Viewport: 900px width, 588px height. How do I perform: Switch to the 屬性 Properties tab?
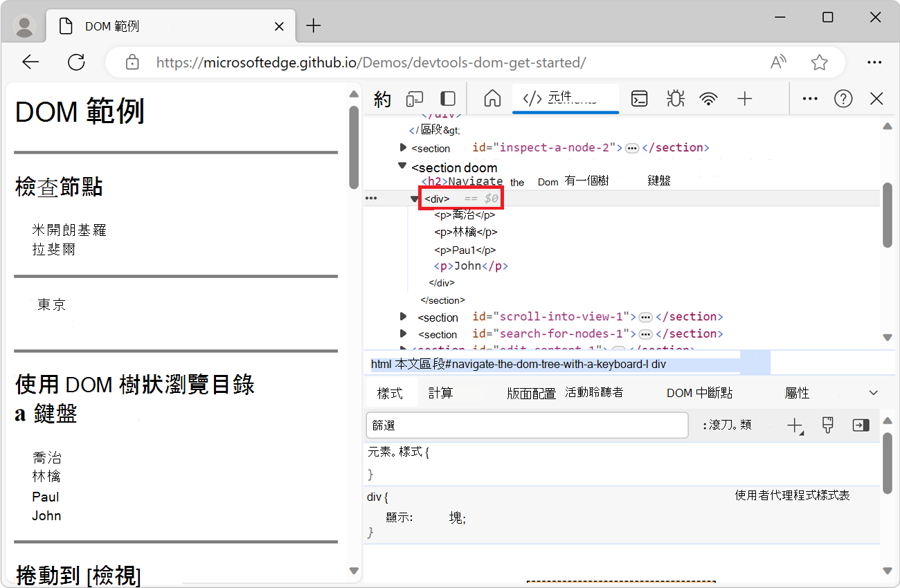[797, 393]
